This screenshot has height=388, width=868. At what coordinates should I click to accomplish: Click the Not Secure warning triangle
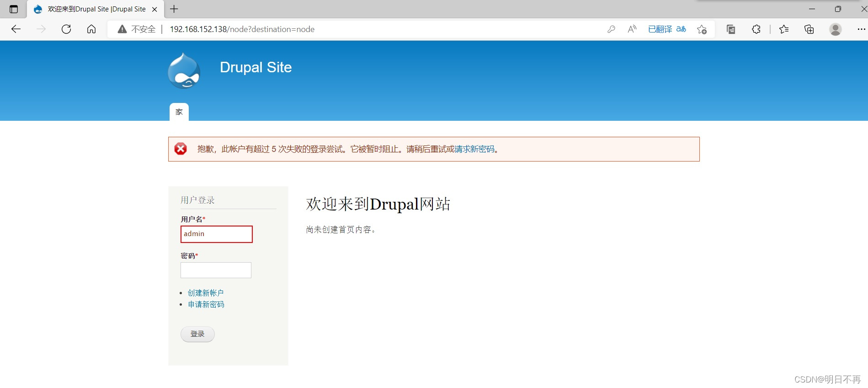122,29
